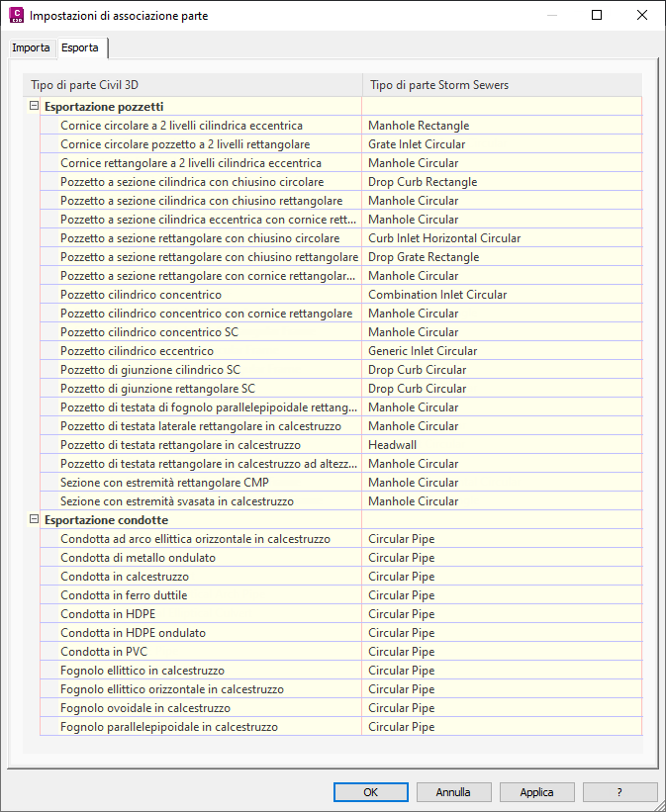This screenshot has width=666, height=812.
Task: Select 'Pozzetto di giunzione cilindrico SC' row
Action: click(x=201, y=370)
